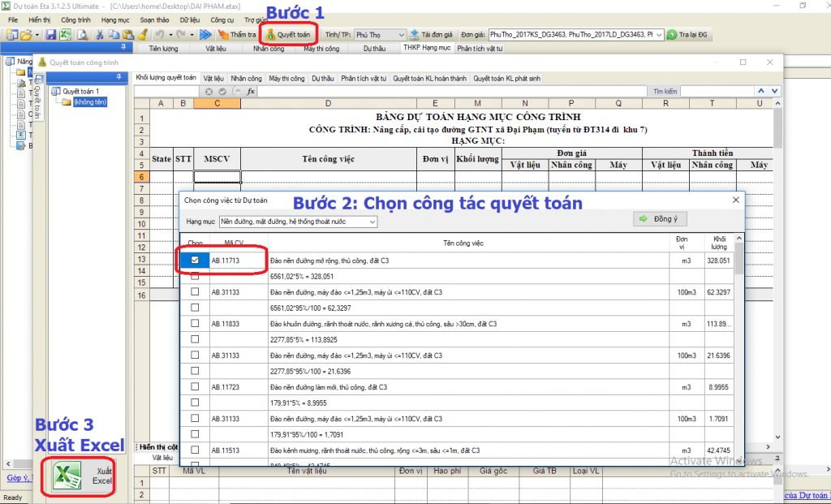The width and height of the screenshot is (831, 504).
Task: Click the Quyết toán money bag button
Action: coord(288,35)
